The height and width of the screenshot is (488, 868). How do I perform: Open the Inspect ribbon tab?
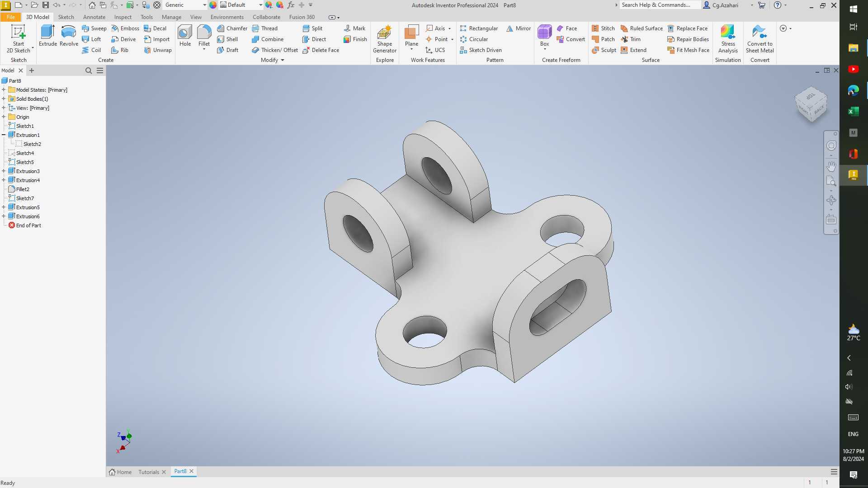(x=123, y=17)
